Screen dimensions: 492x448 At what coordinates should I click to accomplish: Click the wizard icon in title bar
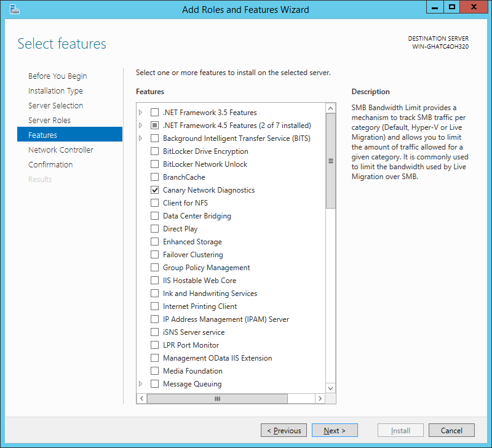coord(14,10)
